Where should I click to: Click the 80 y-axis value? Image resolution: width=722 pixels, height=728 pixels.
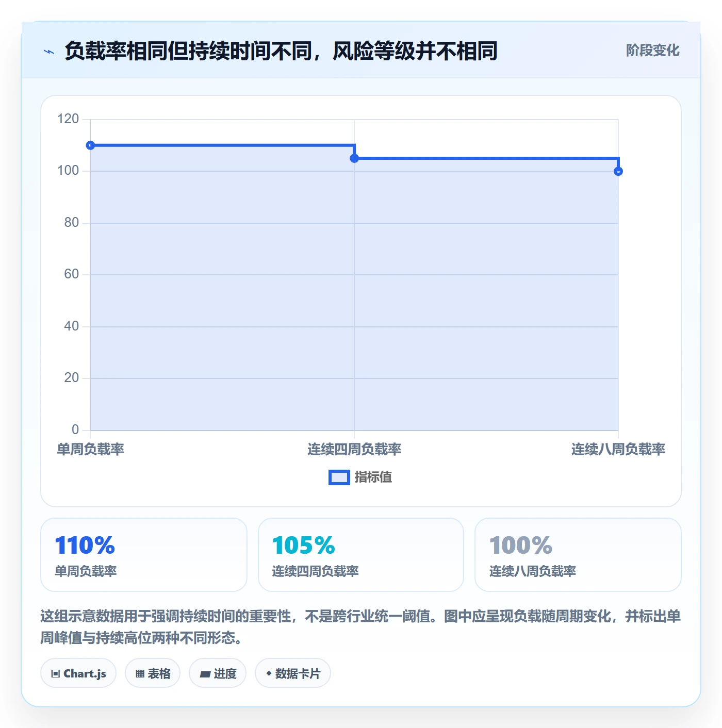(72, 223)
